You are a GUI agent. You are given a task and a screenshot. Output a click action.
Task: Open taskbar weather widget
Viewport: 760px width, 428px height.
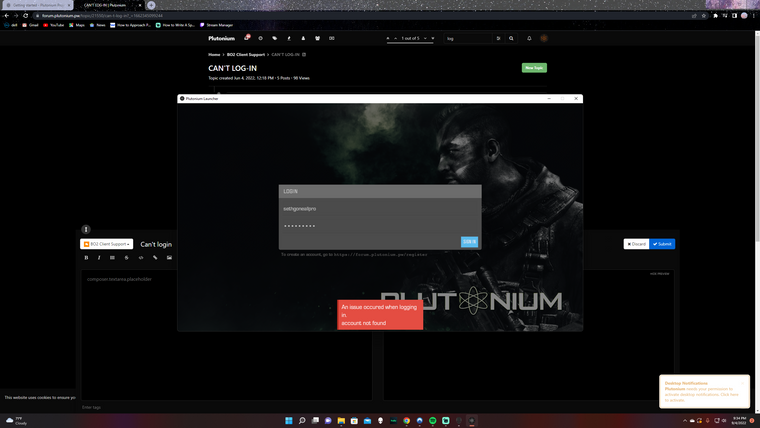tap(16, 420)
